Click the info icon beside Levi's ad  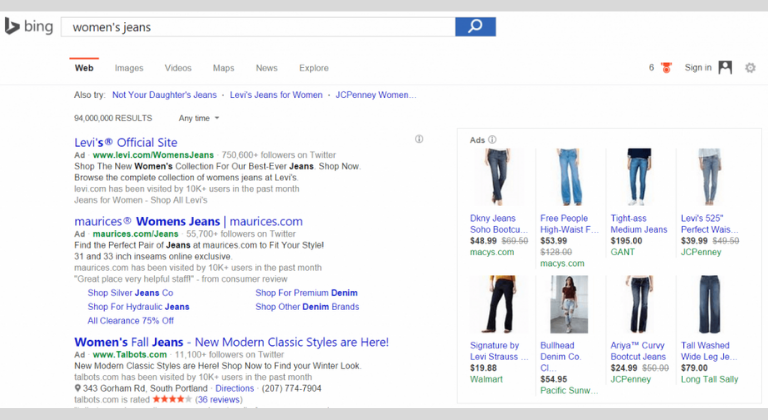pos(419,139)
